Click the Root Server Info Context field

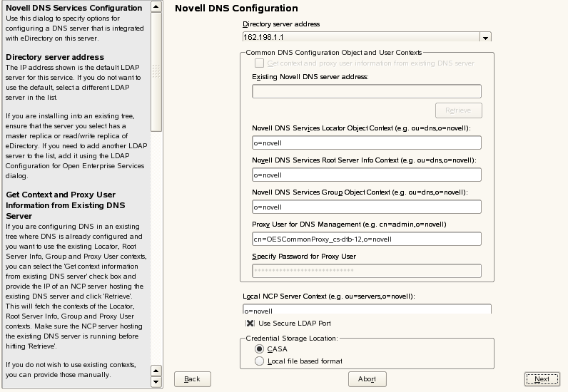[367, 175]
